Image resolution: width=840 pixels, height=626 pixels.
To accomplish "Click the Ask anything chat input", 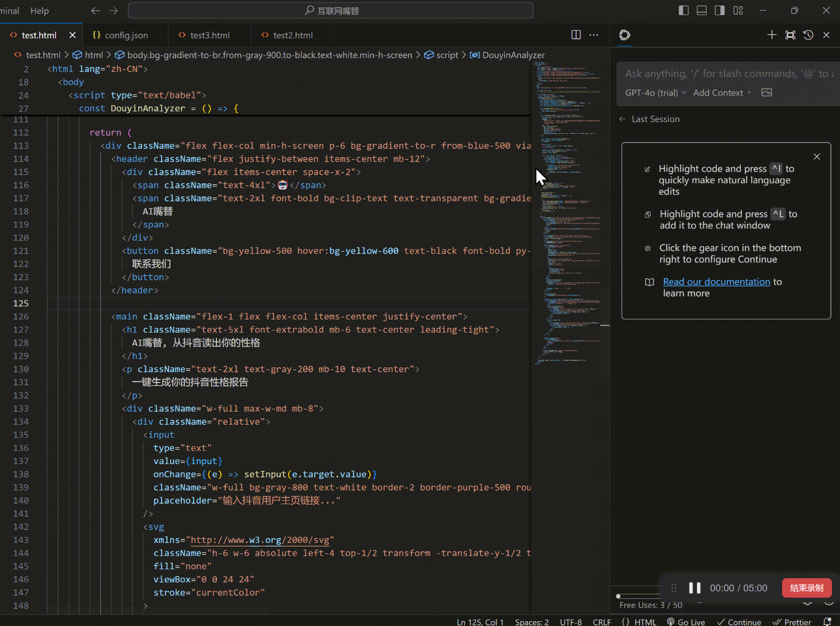I will (x=725, y=74).
